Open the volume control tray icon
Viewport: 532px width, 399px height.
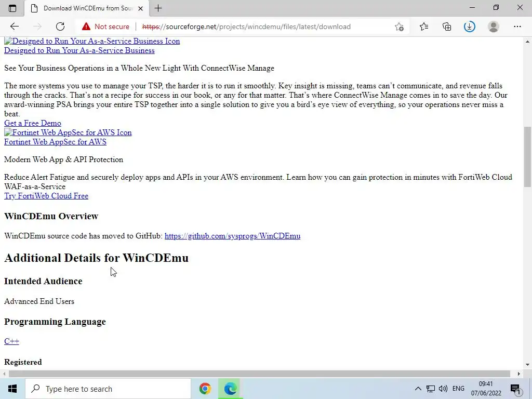(x=443, y=389)
